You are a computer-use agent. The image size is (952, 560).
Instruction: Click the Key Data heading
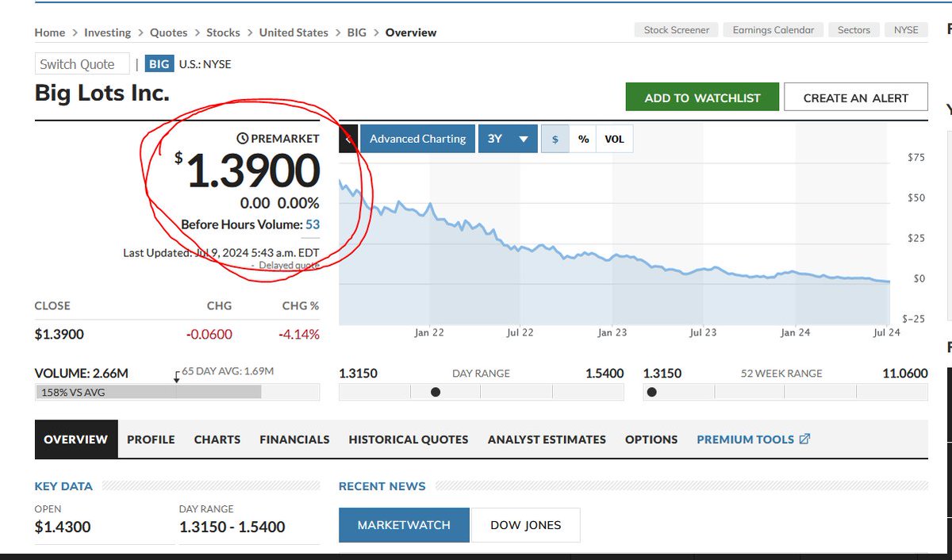(63, 486)
